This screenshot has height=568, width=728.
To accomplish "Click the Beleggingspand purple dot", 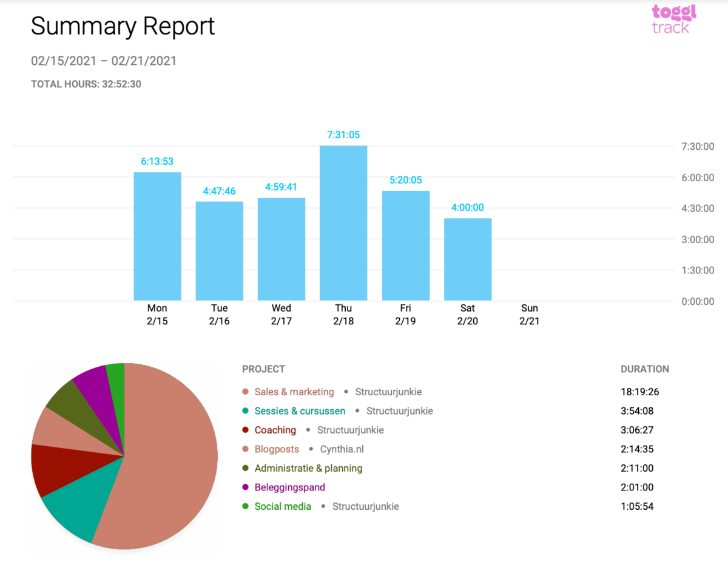I will tap(246, 487).
